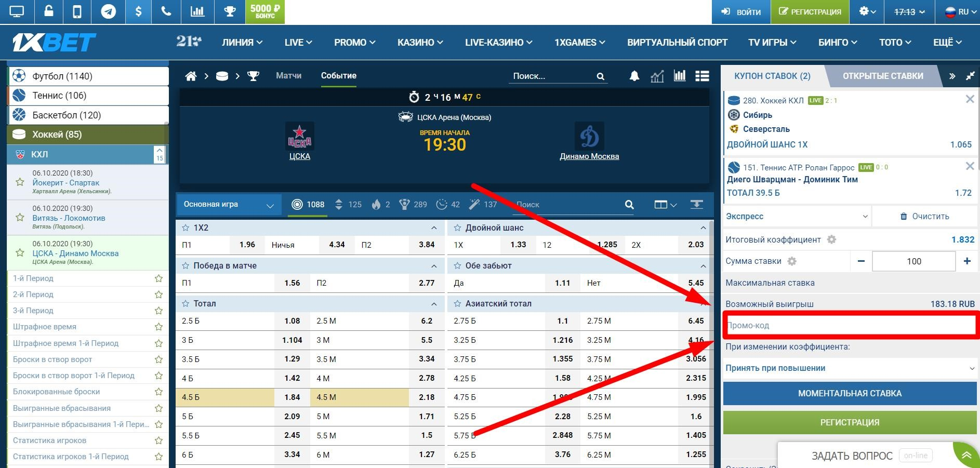The image size is (980, 468).
Task: Open the Броски в створ ворот market
Action: click(x=52, y=359)
